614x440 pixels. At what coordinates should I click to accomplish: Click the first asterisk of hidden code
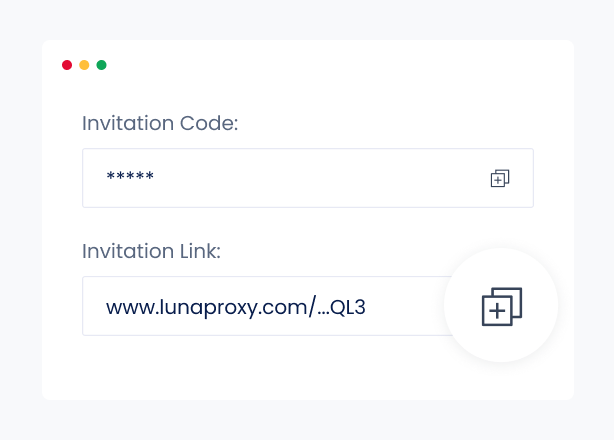[110, 178]
